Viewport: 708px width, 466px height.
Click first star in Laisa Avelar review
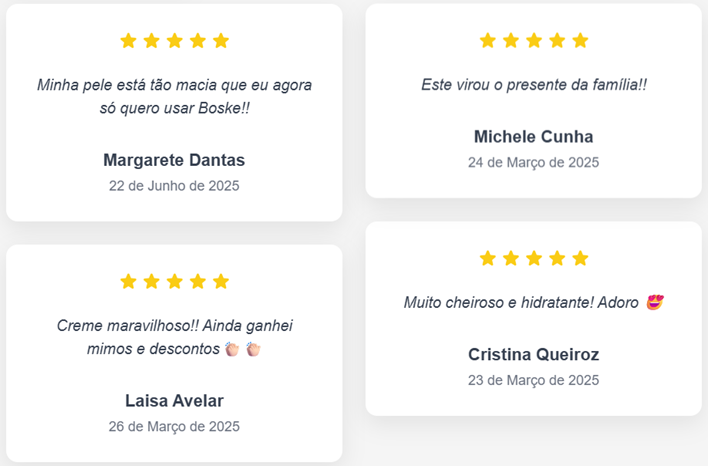pos(129,281)
